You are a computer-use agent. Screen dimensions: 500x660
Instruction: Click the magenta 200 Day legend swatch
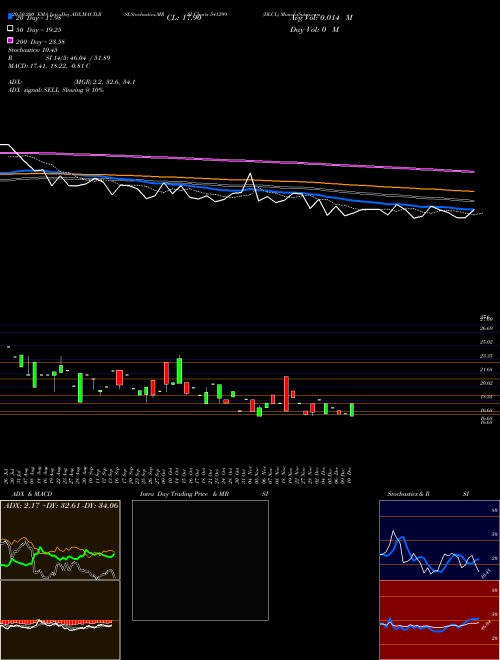(x=10, y=41)
